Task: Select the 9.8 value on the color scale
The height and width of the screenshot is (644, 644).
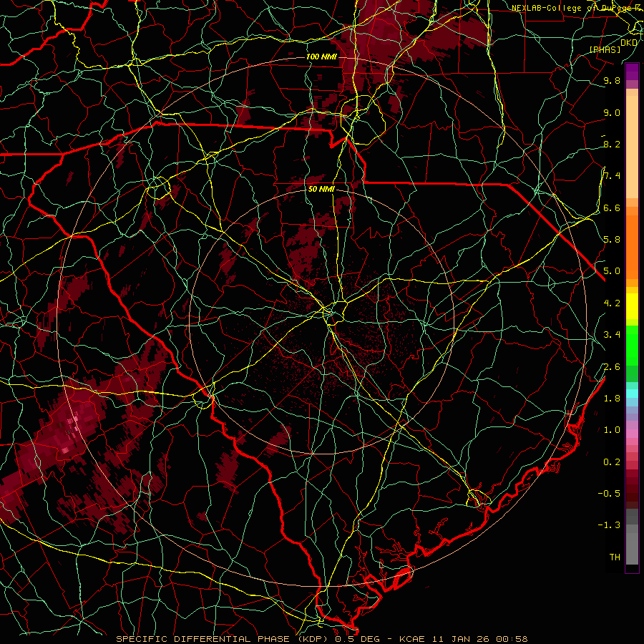Action: (612, 80)
